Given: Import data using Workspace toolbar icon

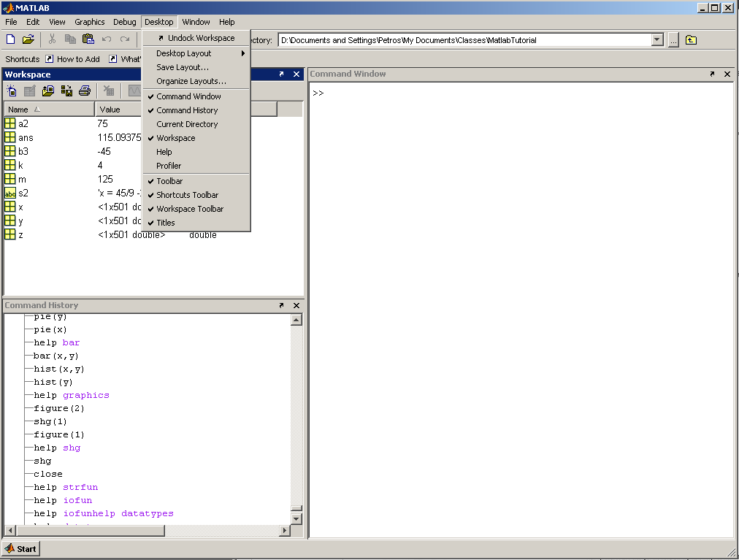Looking at the screenshot, I should point(48,91).
